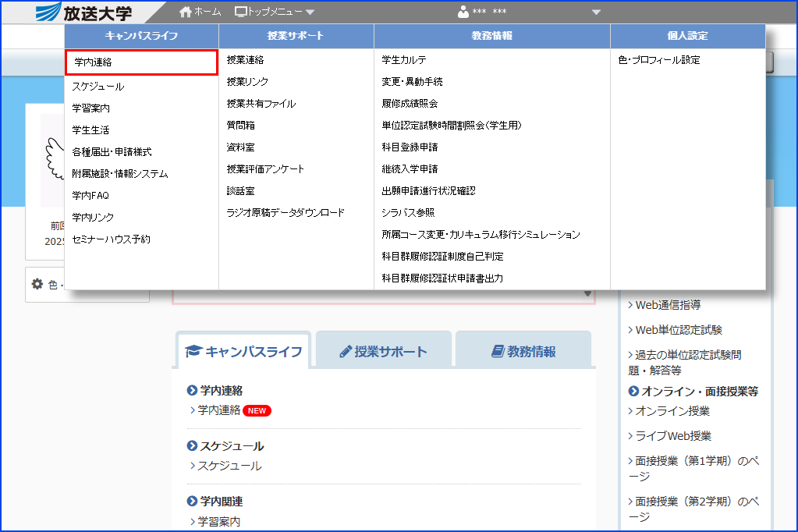This screenshot has width=798, height=532.
Task: Click the gear icon for color settings
Action: (37, 285)
